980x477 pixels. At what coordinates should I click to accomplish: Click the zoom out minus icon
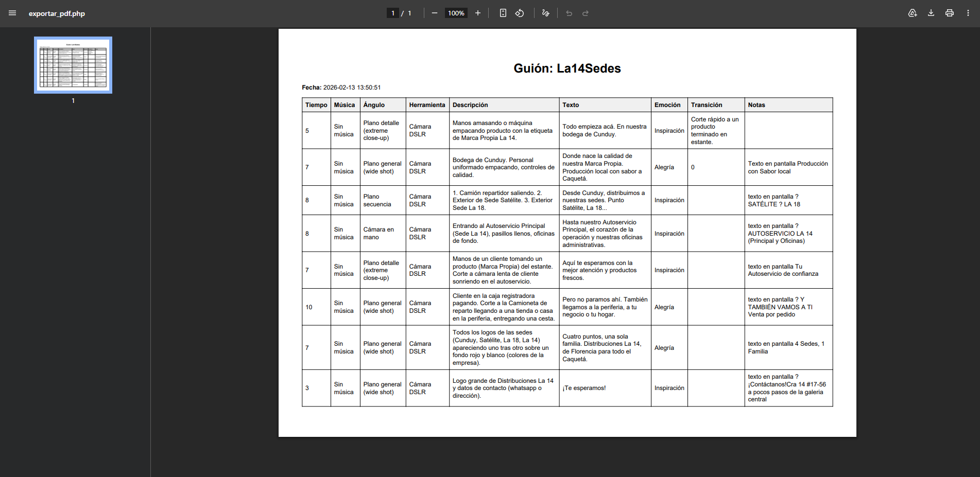click(x=434, y=13)
